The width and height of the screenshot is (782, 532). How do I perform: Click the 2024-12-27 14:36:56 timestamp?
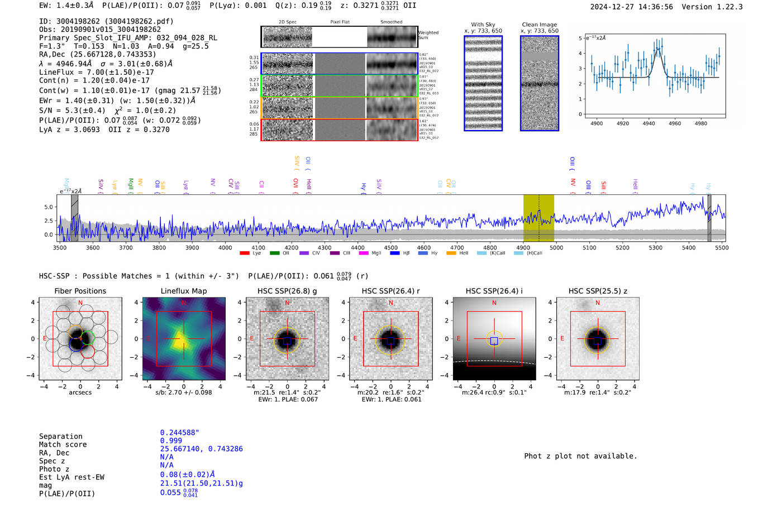pos(632,7)
